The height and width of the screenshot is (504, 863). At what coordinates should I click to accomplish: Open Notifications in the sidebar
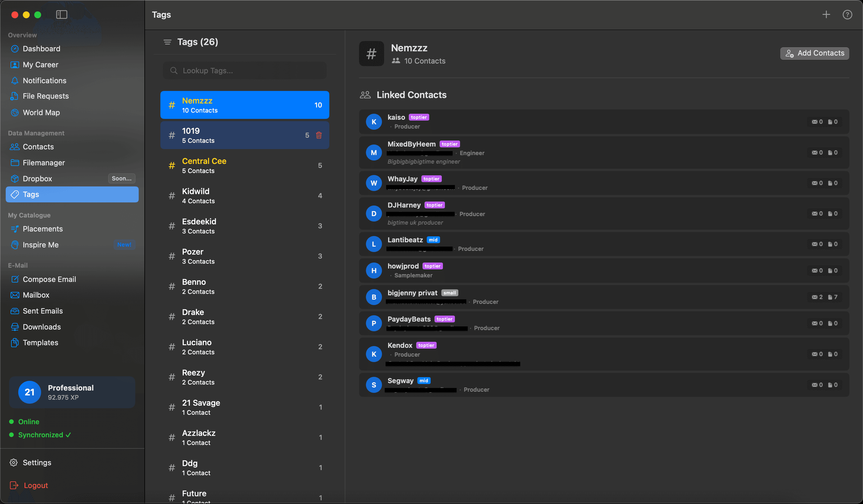(45, 80)
